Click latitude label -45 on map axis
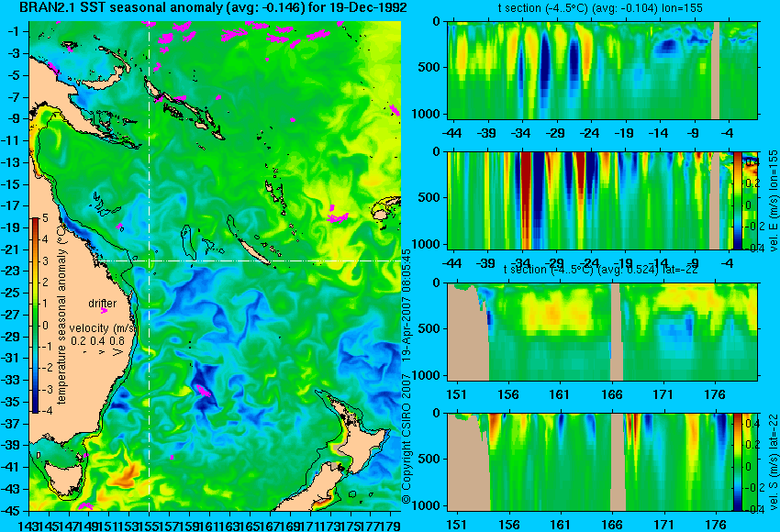Screen dimensions: 780x532 point(10,511)
